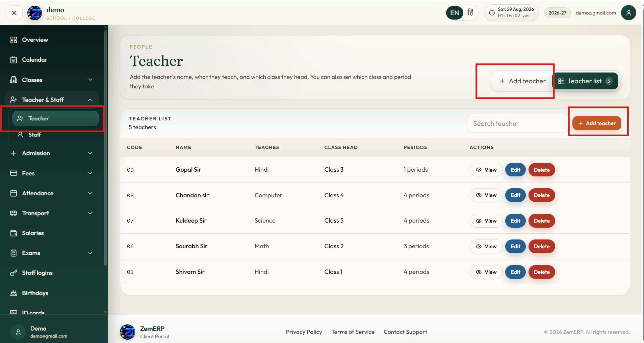Focus the Search teacher field
Screen dimensions: 644x343
pos(518,123)
